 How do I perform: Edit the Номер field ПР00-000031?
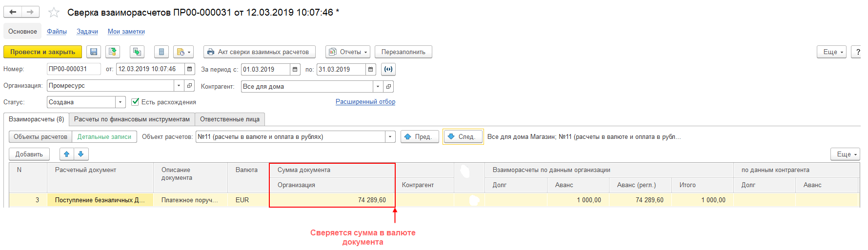(74, 69)
